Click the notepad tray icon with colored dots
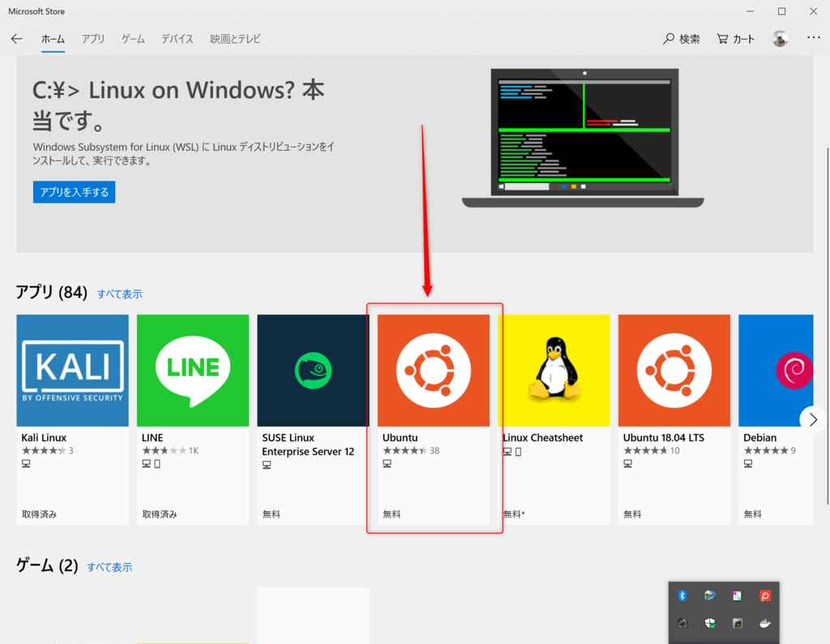 [x=738, y=596]
